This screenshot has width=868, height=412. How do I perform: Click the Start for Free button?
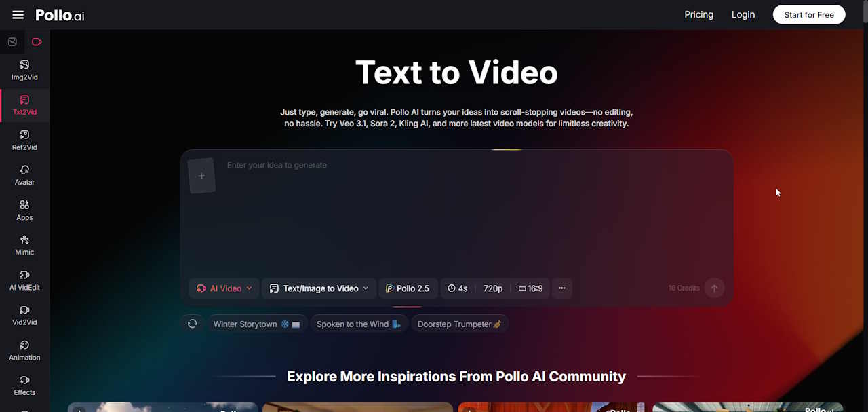click(808, 15)
